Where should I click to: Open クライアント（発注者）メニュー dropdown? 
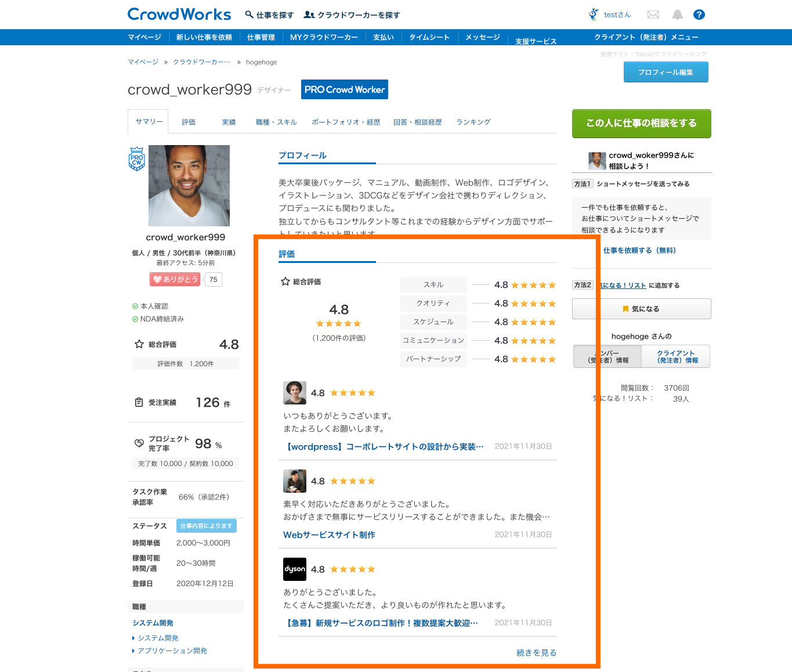coord(646,37)
